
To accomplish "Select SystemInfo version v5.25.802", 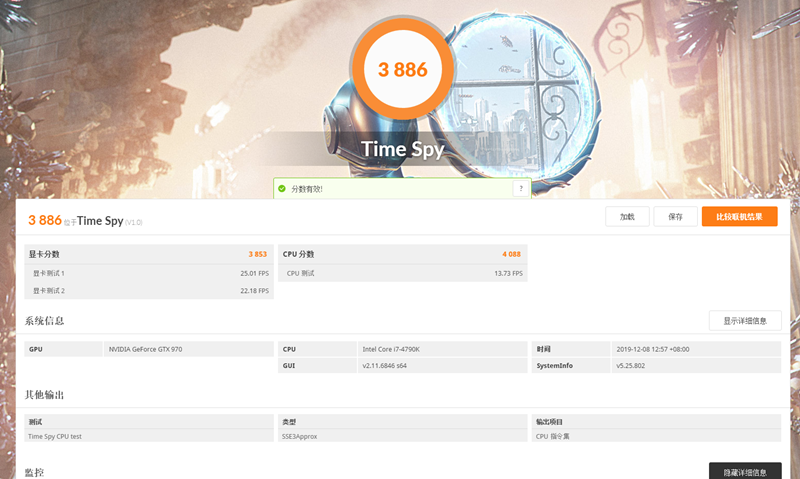I will click(x=631, y=366).
